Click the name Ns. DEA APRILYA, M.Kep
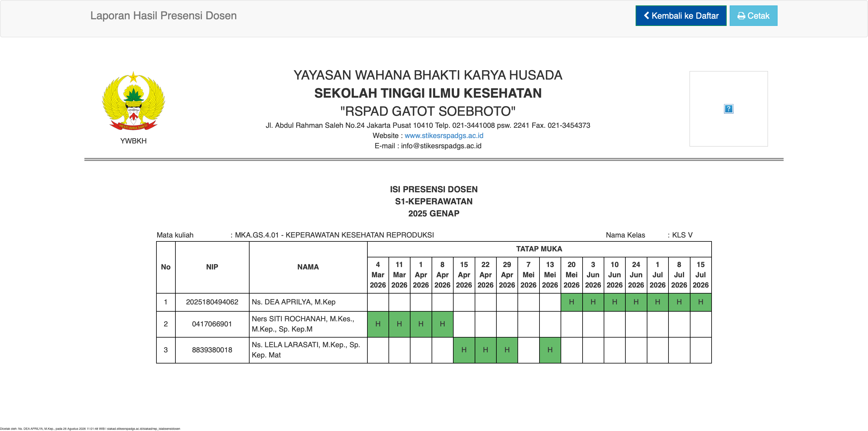The height and width of the screenshot is (431, 868). [x=294, y=302]
